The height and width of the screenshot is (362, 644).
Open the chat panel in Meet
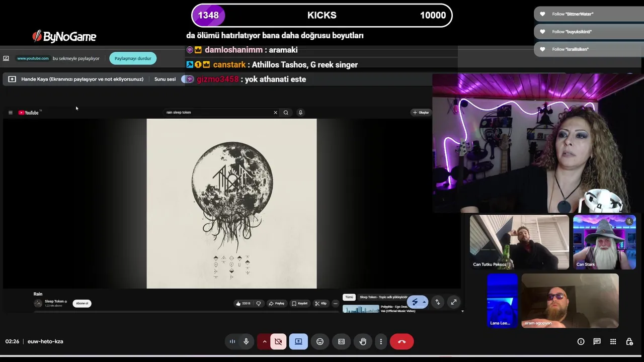pyautogui.click(x=597, y=341)
